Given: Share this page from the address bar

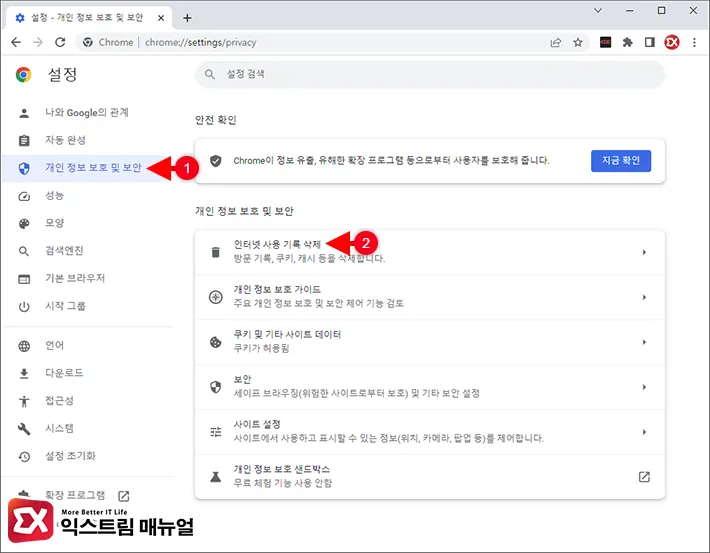Looking at the screenshot, I should click(x=556, y=43).
